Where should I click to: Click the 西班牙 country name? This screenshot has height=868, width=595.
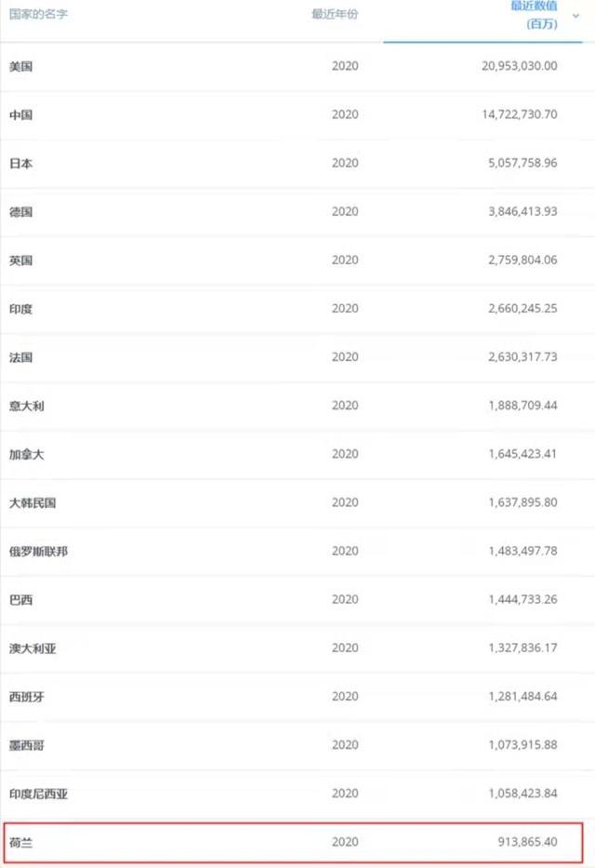point(27,696)
